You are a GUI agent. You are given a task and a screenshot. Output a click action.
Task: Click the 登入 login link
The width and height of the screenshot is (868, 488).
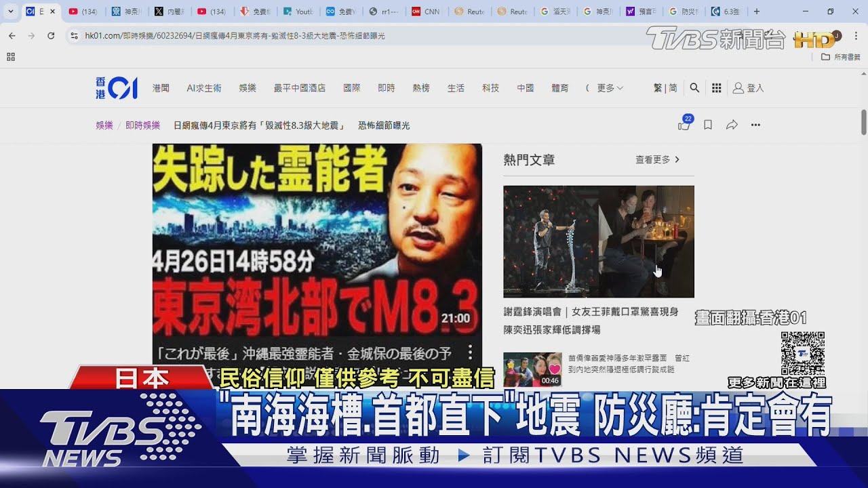click(755, 88)
